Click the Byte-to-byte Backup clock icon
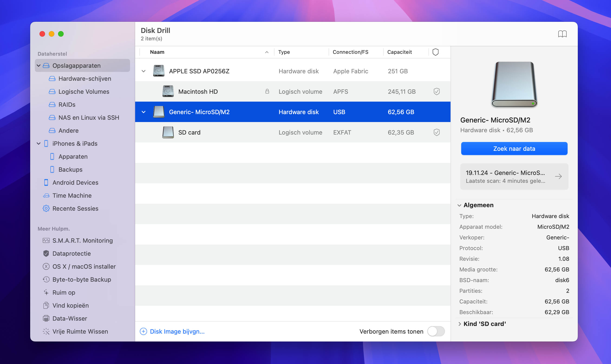The width and height of the screenshot is (611, 364). [46, 279]
